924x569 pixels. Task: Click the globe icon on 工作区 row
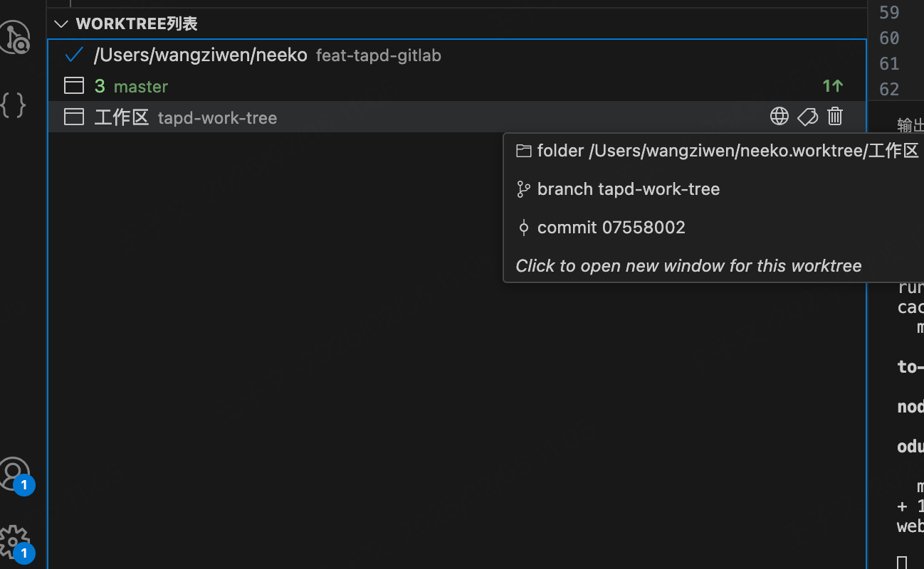point(779,117)
